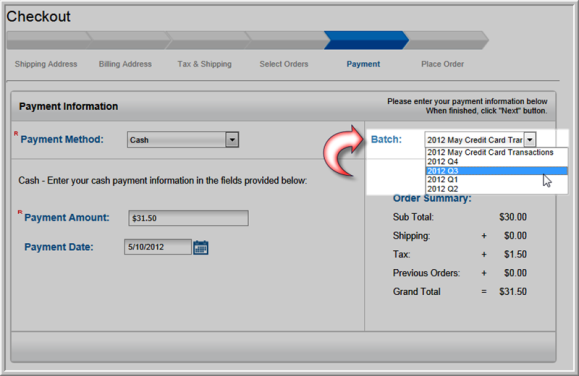Click the Payment step label
This screenshot has height=376, width=579.
[x=363, y=64]
